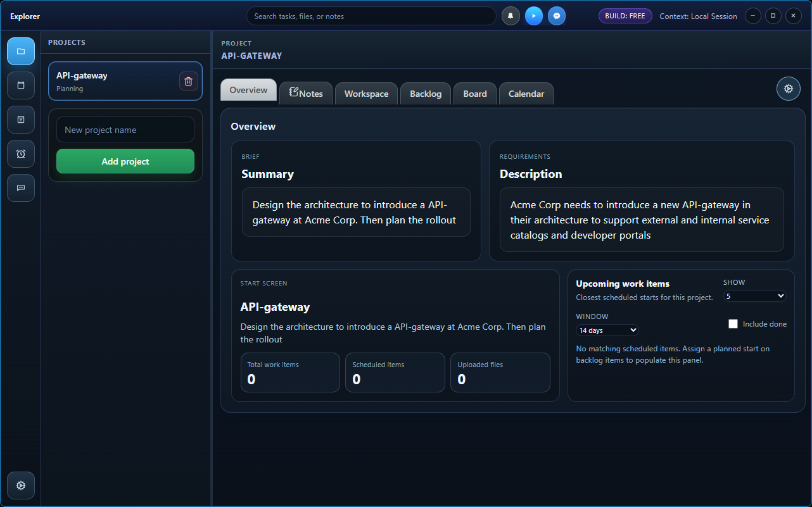The image size is (812, 507).
Task: Switch to the Workspace tab
Action: (x=366, y=94)
